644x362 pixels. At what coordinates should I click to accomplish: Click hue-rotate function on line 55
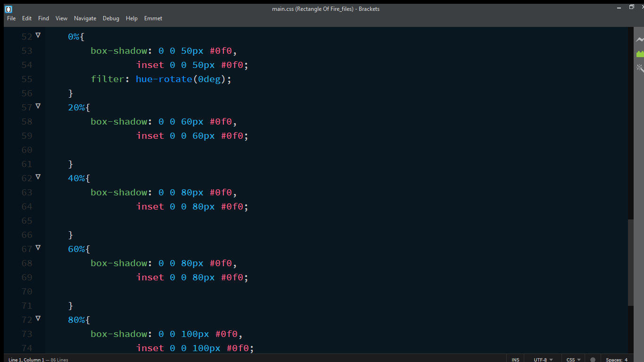[x=164, y=79]
